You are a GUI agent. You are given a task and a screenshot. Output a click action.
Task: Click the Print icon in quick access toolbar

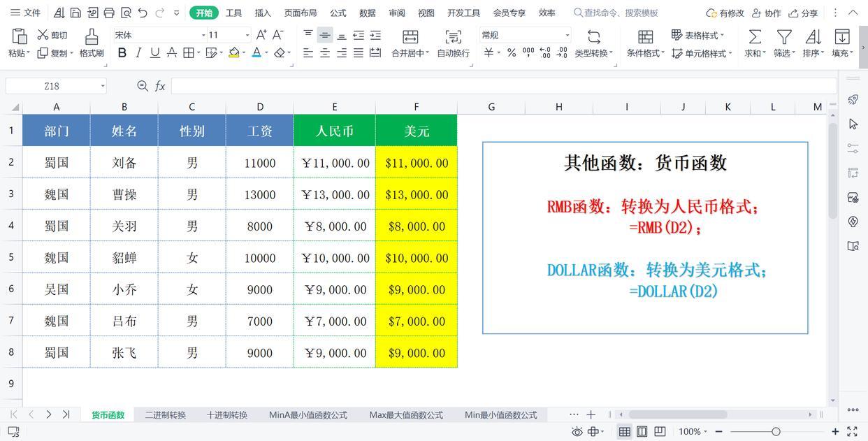[109, 13]
